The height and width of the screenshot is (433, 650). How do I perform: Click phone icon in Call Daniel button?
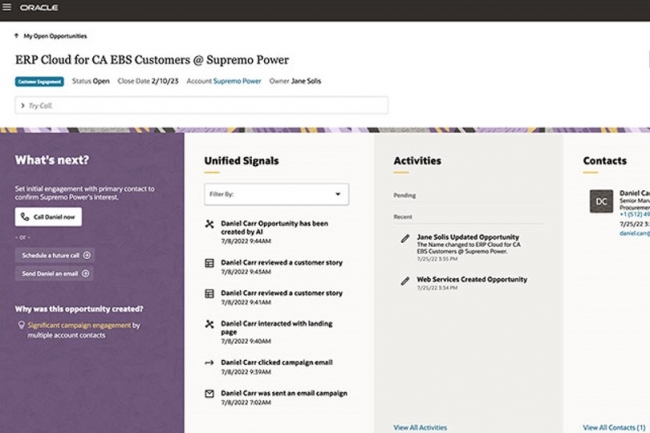(x=25, y=217)
